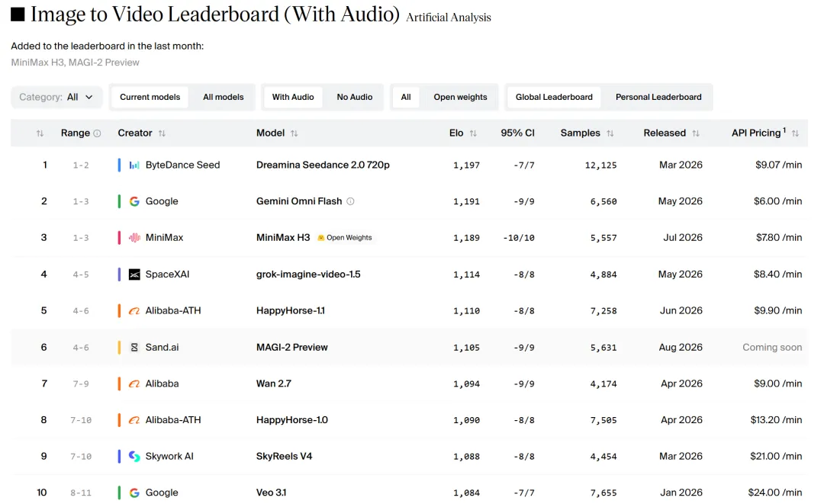Open the Category All dropdown
Screen dimensions: 824x504
coord(56,97)
